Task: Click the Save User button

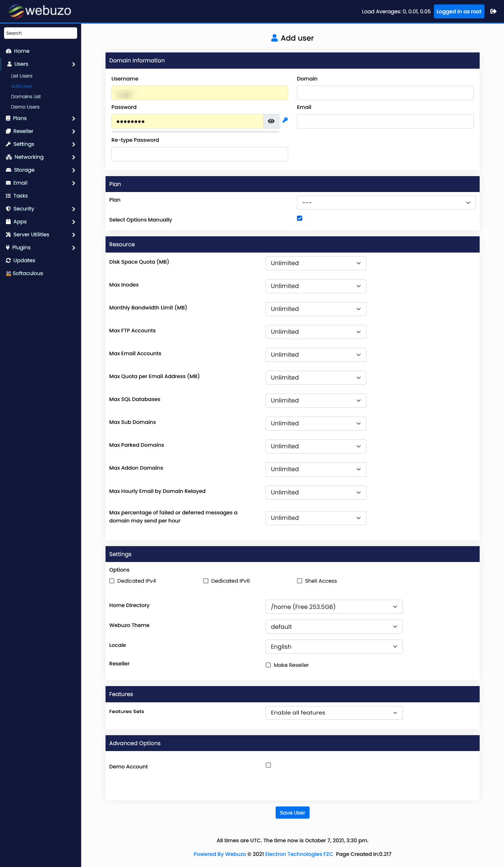Action: pyautogui.click(x=292, y=813)
